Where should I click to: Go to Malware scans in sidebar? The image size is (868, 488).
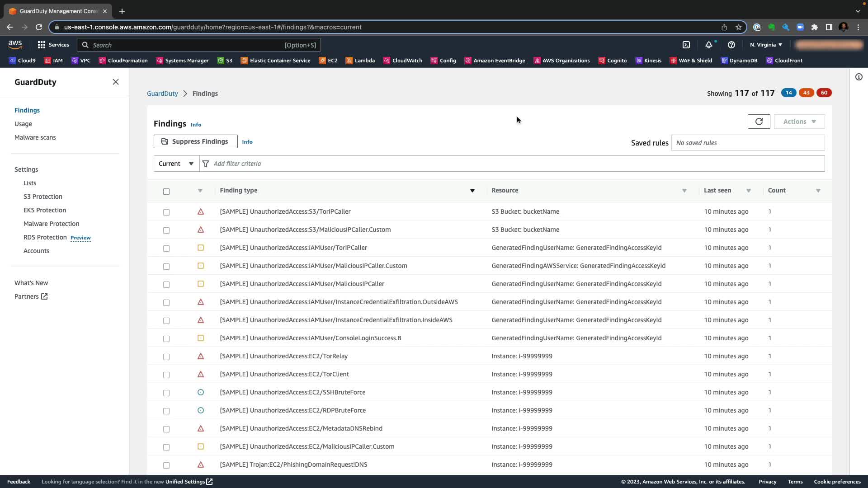pyautogui.click(x=35, y=137)
